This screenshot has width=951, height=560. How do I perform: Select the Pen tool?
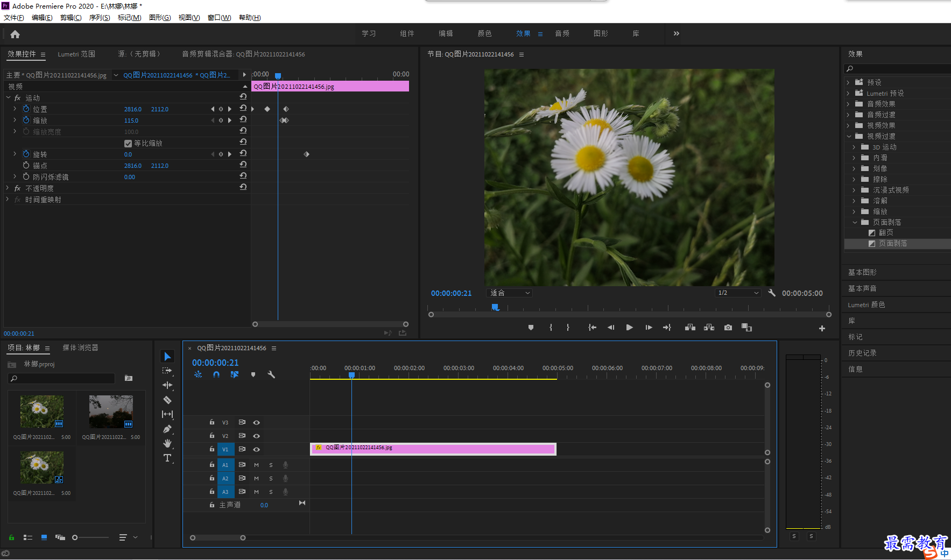pos(167,429)
